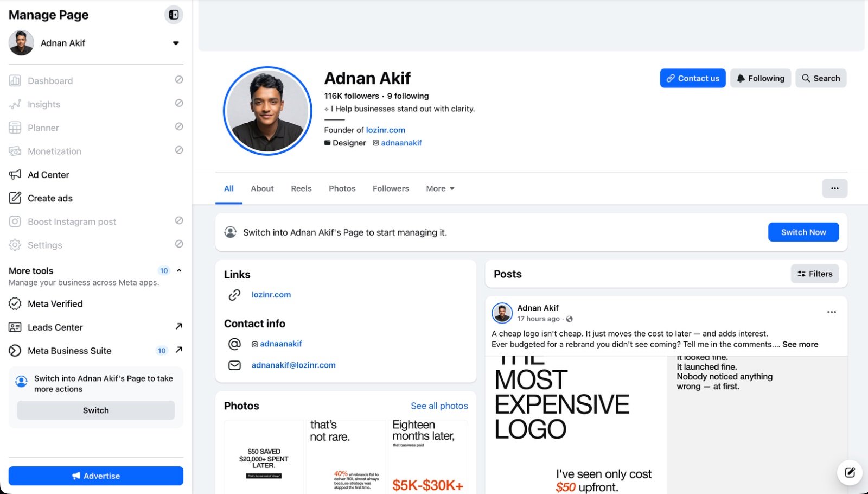Viewport: 868px width, 494px height.
Task: Click the Switch Now button
Action: coord(803,232)
